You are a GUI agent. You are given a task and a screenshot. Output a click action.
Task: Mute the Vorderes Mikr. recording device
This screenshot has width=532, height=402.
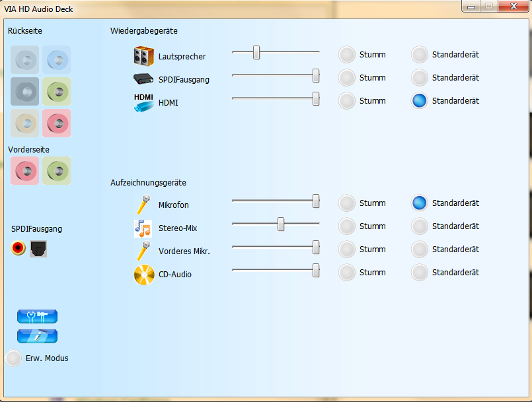(347, 249)
